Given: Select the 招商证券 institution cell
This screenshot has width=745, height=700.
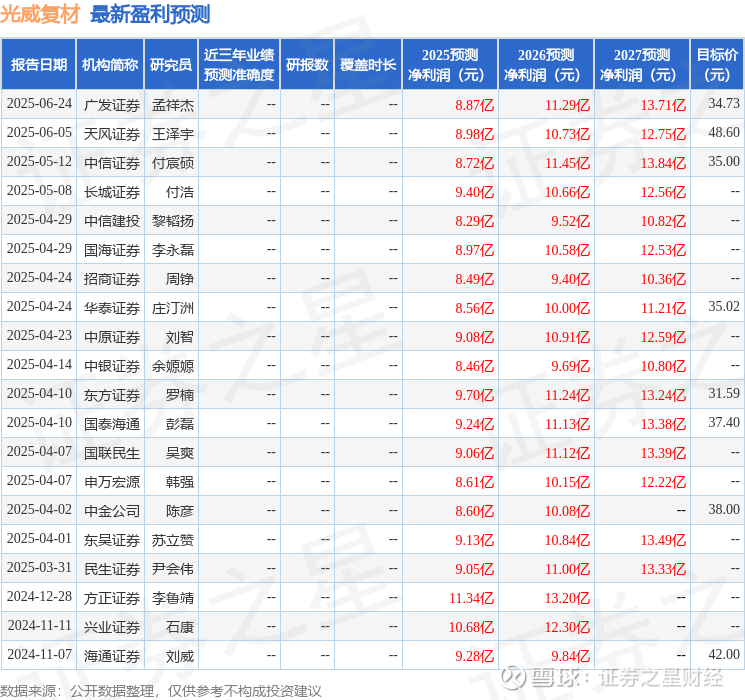Looking at the screenshot, I should pyautogui.click(x=112, y=278).
